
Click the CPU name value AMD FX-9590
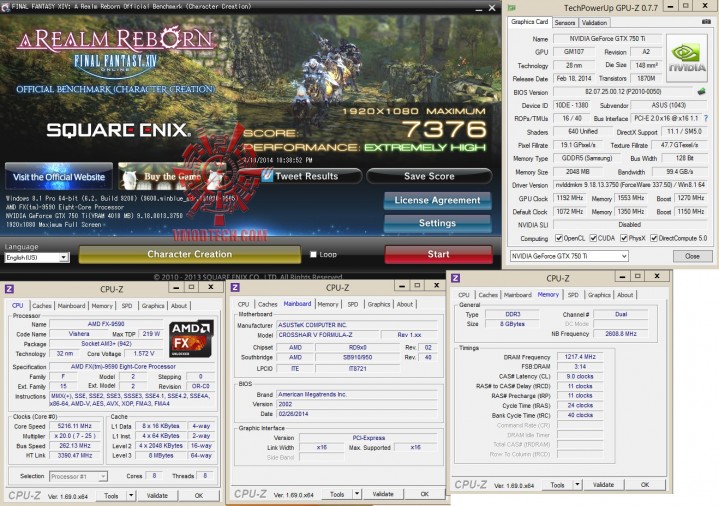pyautogui.click(x=106, y=324)
